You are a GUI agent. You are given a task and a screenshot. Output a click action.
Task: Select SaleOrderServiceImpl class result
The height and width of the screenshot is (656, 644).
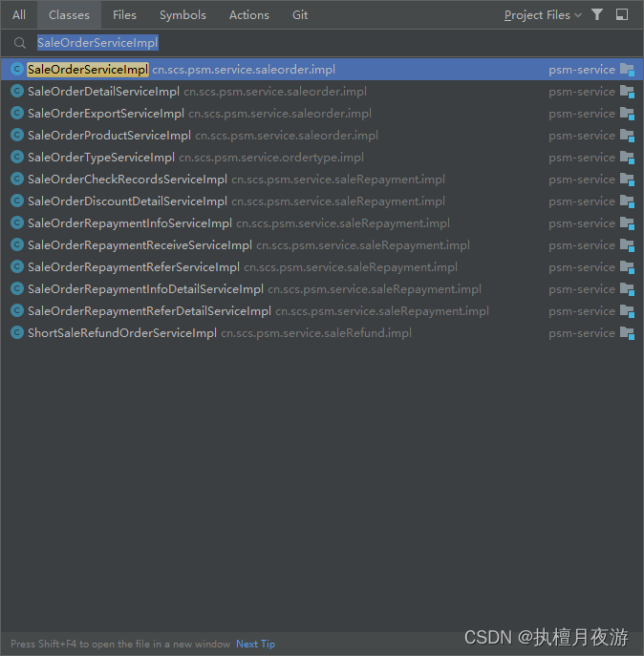click(322, 70)
